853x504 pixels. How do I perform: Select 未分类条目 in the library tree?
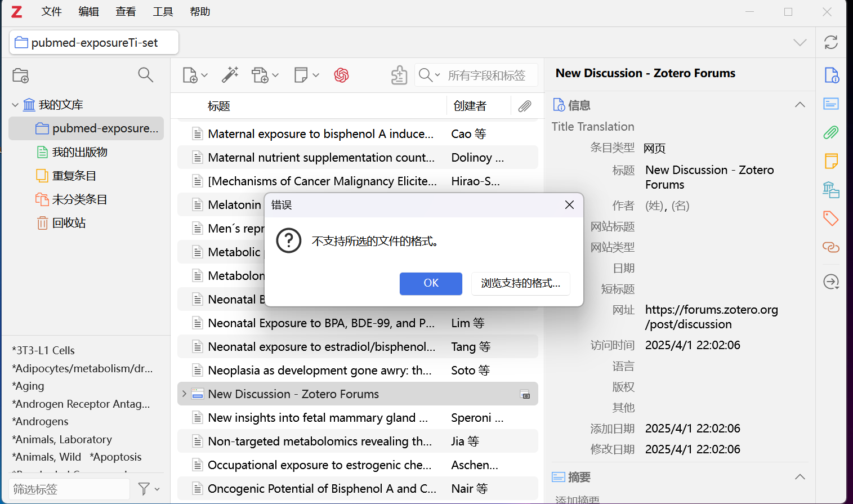click(79, 199)
